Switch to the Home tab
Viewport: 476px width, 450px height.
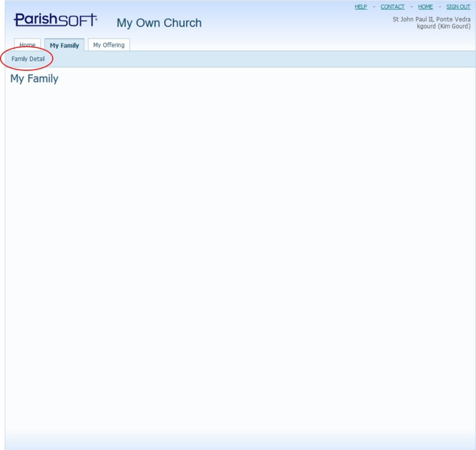click(x=28, y=45)
